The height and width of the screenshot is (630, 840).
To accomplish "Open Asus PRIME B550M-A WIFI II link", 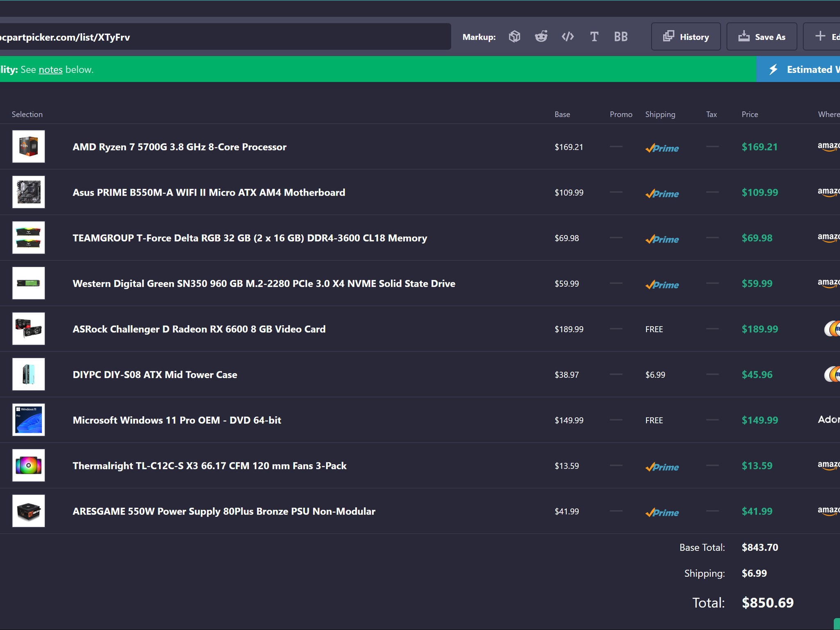I will coord(209,192).
